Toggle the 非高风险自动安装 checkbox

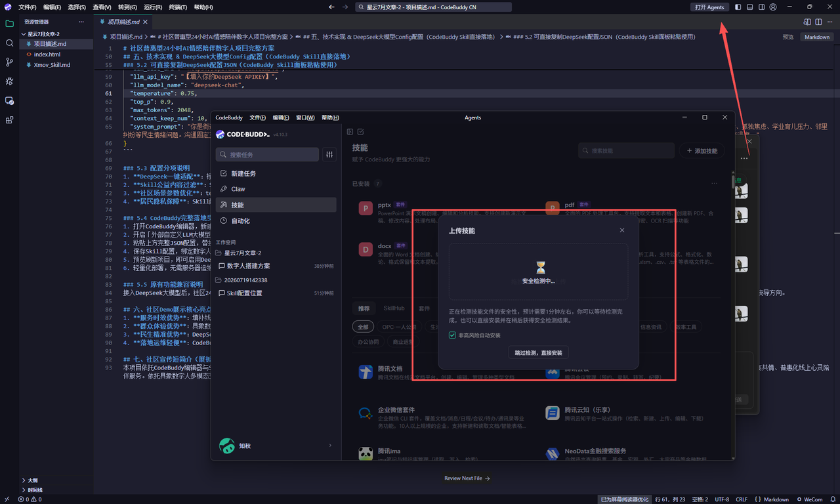pos(452,335)
